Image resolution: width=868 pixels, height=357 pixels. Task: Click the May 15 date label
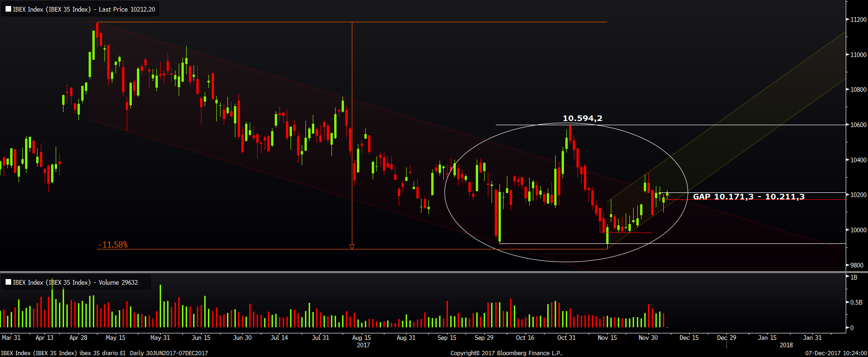point(116,338)
